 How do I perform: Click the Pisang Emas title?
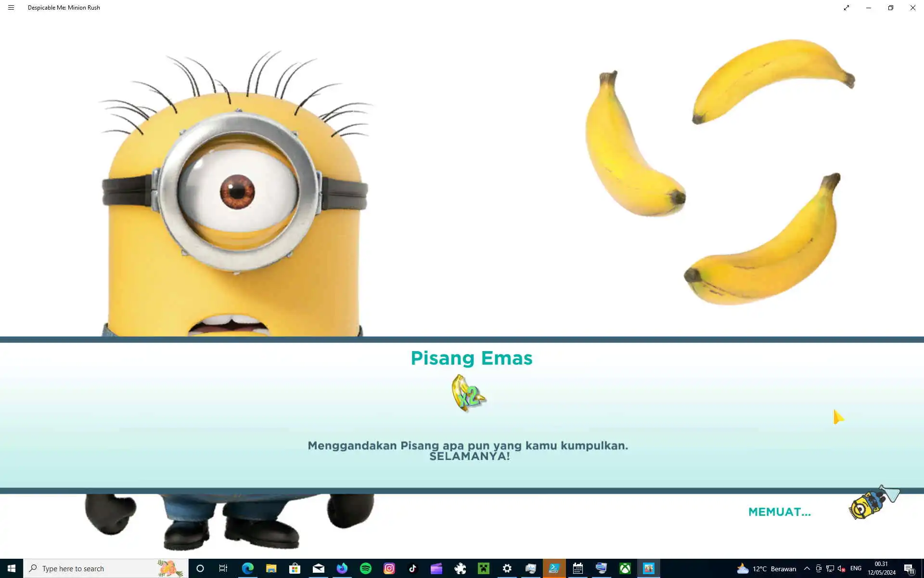click(471, 358)
